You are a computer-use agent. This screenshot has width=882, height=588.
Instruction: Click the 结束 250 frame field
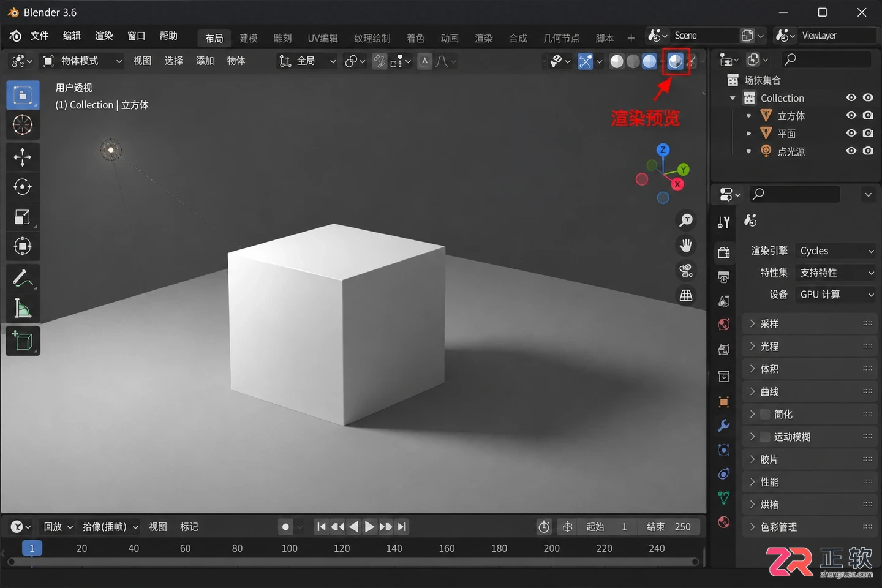point(669,527)
